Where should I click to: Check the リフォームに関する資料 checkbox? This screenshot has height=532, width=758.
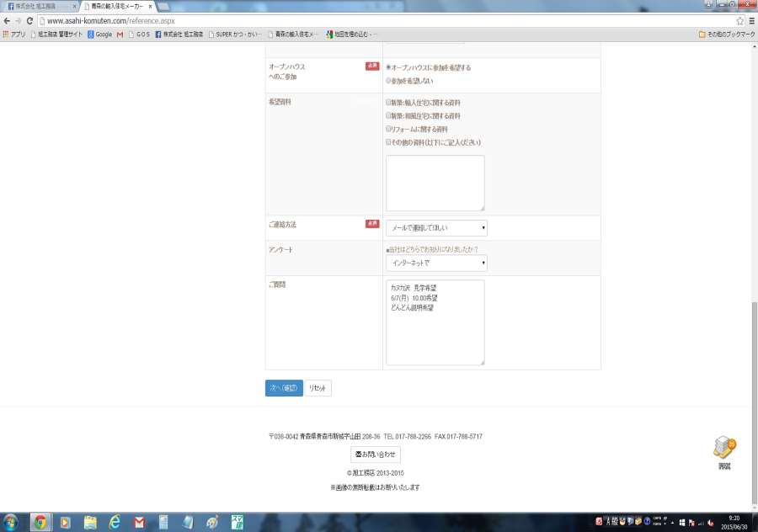click(388, 129)
